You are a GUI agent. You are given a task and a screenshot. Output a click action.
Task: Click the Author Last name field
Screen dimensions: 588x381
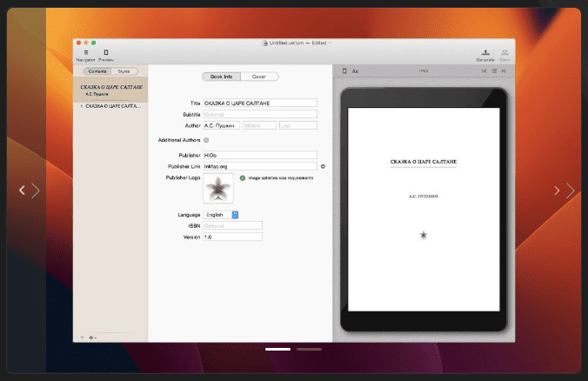coord(298,125)
